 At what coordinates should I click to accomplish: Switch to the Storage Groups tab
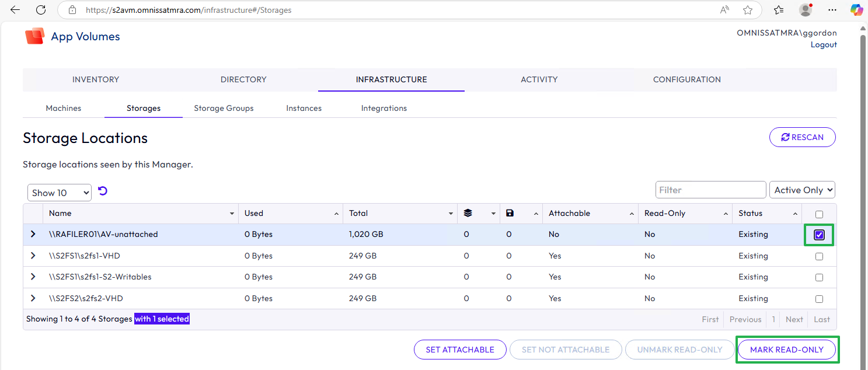[224, 108]
